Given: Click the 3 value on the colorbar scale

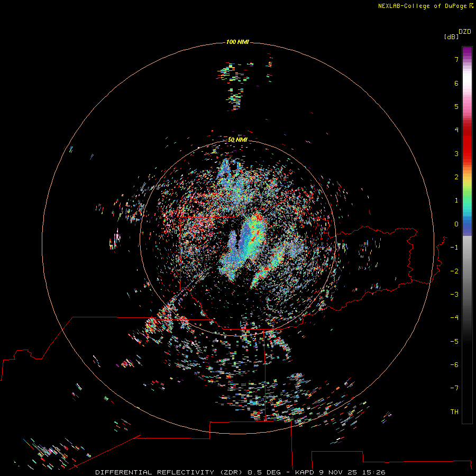Looking at the screenshot, I should 456,153.
